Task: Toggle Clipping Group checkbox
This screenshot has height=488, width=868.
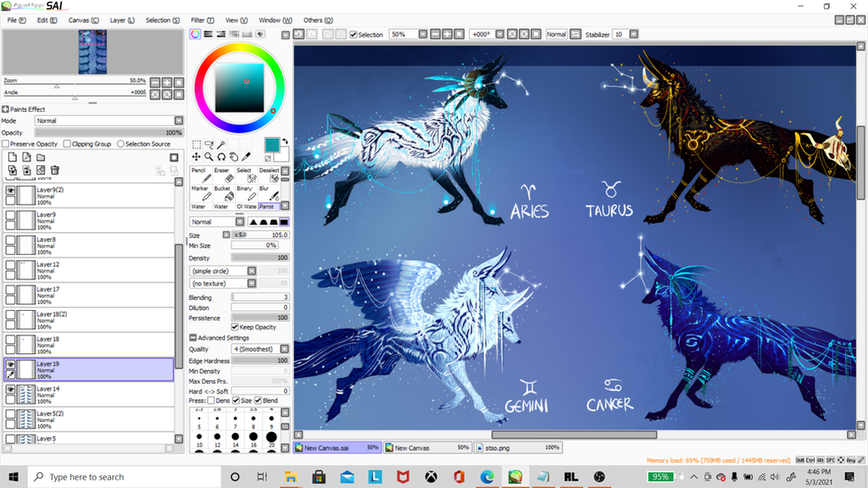Action: [67, 144]
